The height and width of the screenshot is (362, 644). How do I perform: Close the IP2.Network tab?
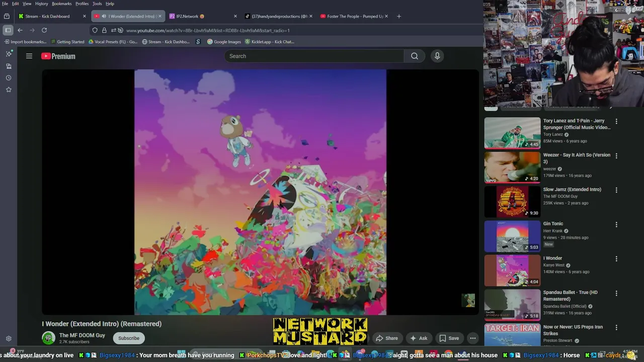pos(235,16)
